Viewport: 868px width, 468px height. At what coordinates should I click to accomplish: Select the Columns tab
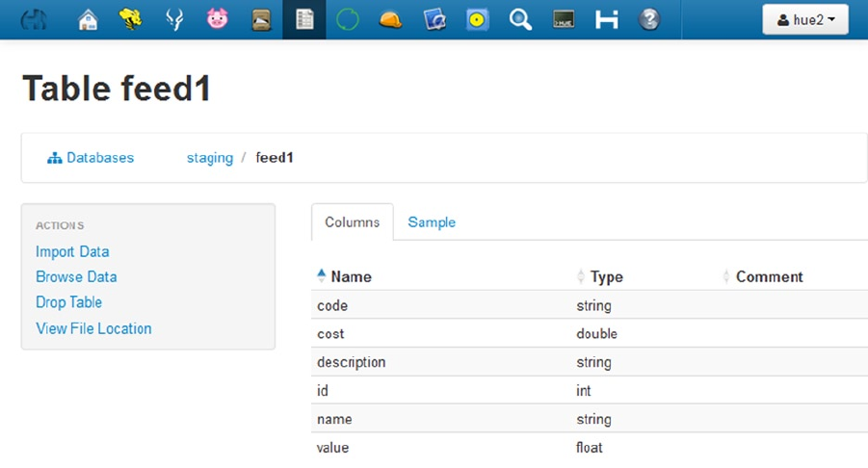point(353,222)
